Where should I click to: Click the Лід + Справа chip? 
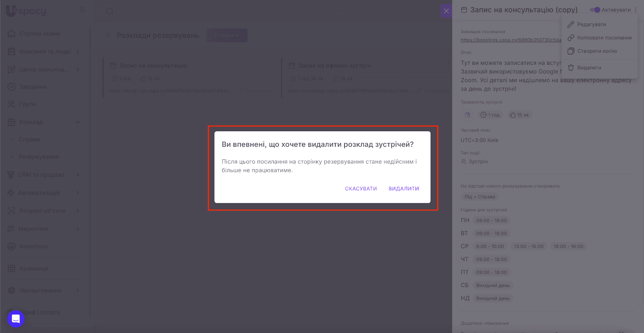(480, 197)
